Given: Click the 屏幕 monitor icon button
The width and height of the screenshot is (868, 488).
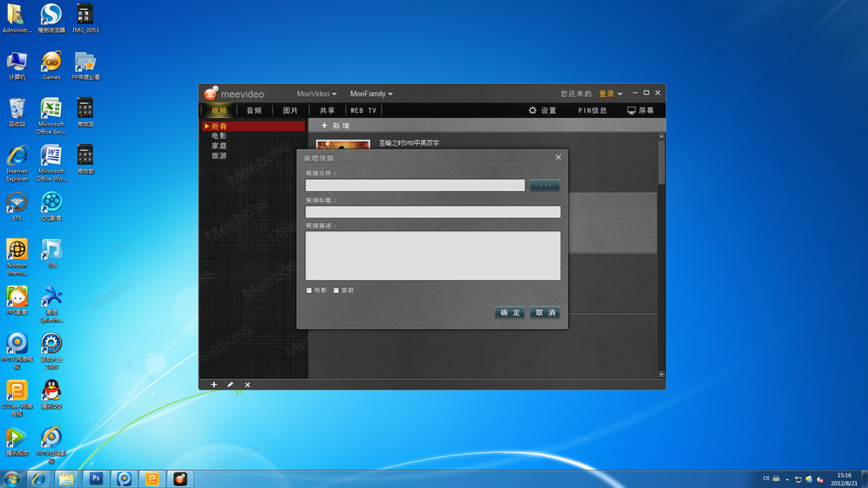Looking at the screenshot, I should tap(640, 111).
